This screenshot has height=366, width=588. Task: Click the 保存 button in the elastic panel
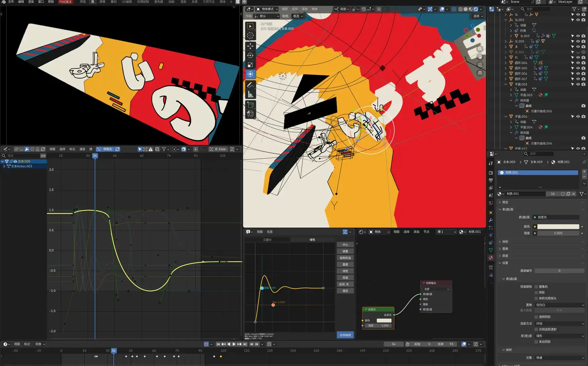click(345, 290)
